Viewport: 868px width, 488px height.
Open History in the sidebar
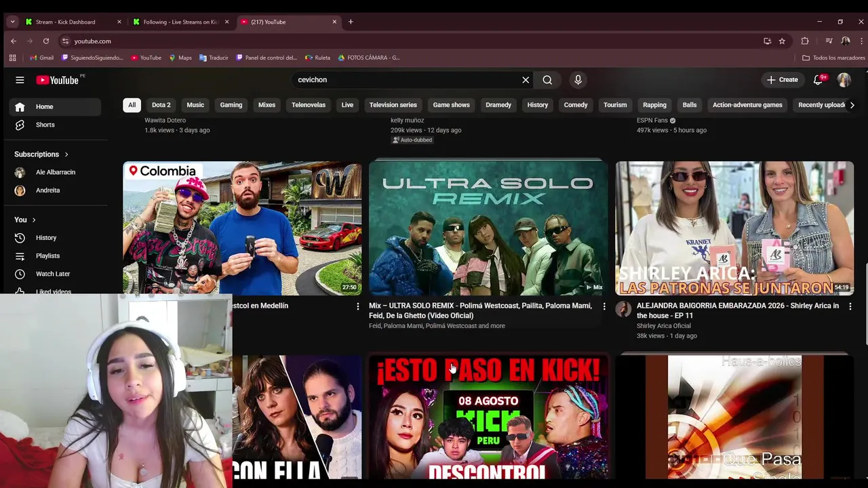coord(55,238)
